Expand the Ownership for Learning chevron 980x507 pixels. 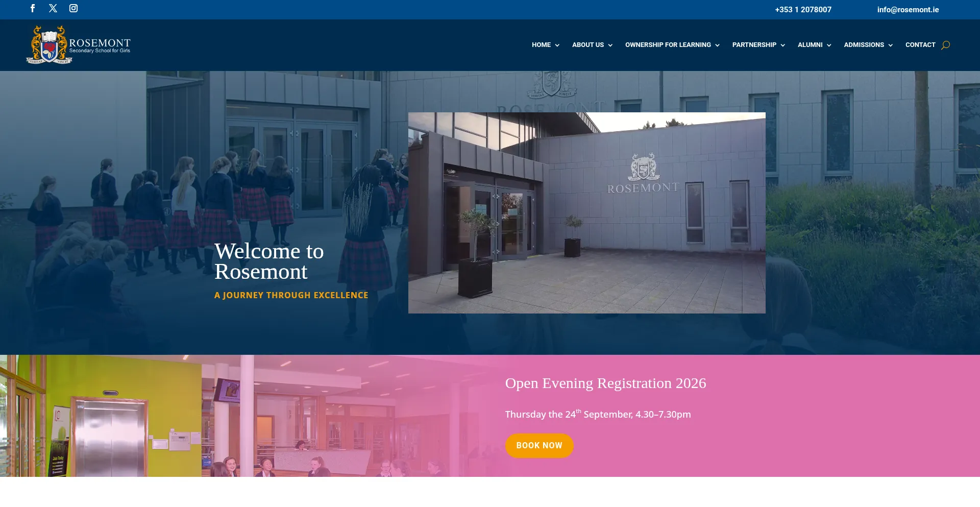(x=717, y=45)
